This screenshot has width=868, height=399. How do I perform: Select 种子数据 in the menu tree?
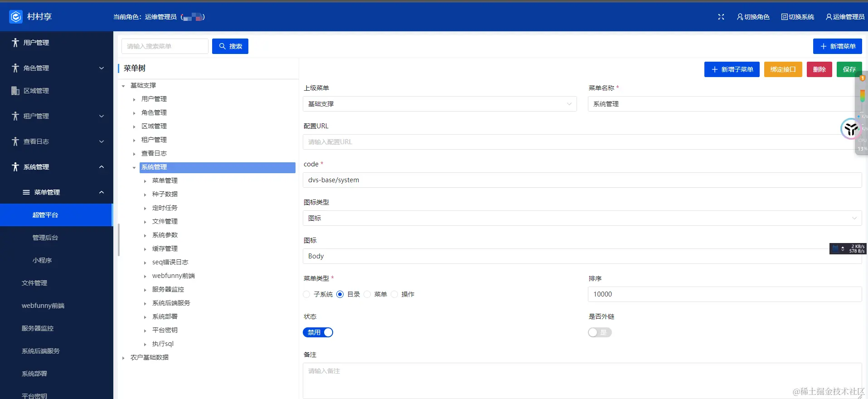click(165, 194)
